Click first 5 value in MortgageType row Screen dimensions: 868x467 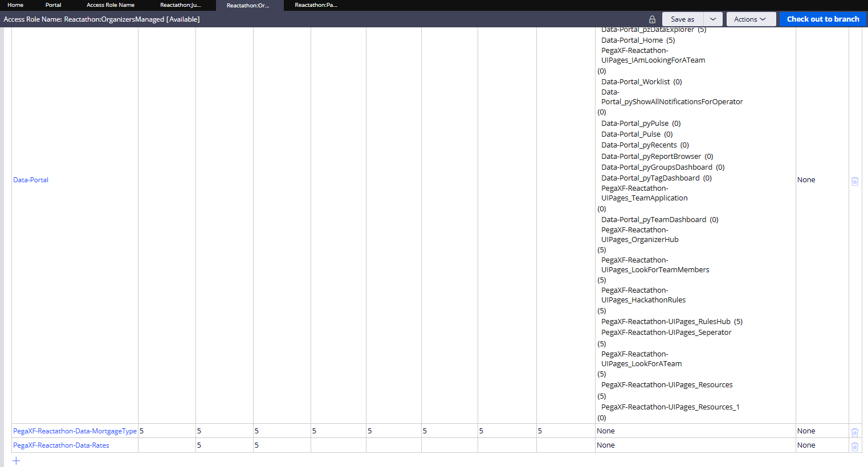tap(141, 431)
